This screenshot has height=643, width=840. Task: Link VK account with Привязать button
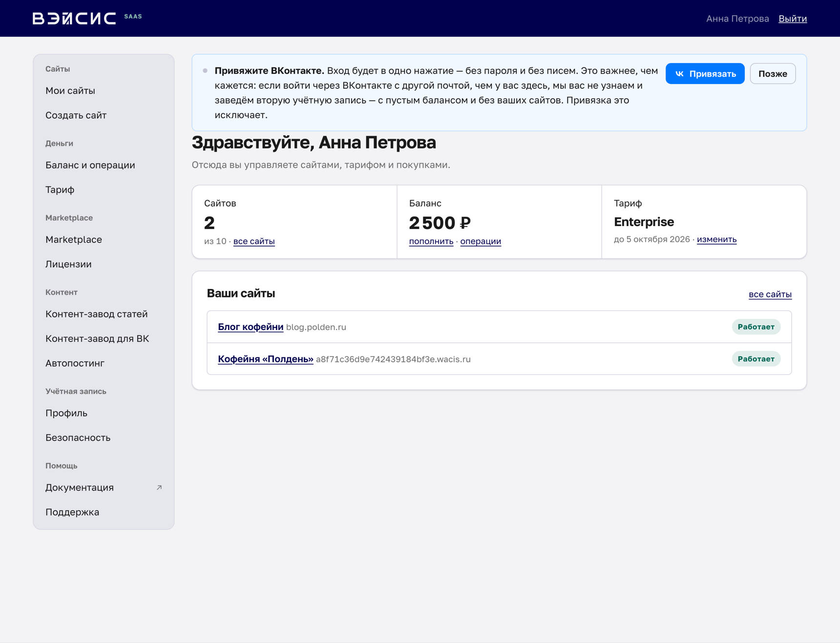(x=705, y=74)
